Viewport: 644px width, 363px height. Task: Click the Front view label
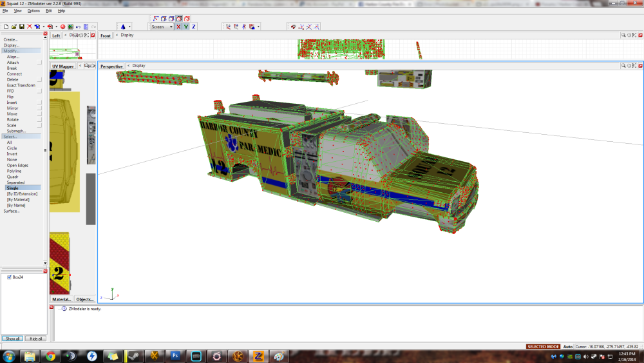pyautogui.click(x=106, y=35)
